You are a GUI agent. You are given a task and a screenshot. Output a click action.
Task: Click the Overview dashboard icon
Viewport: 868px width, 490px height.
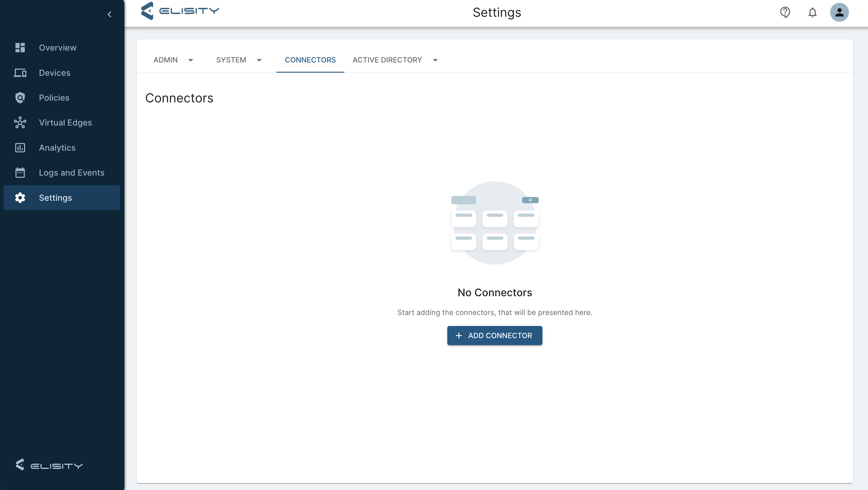point(20,47)
